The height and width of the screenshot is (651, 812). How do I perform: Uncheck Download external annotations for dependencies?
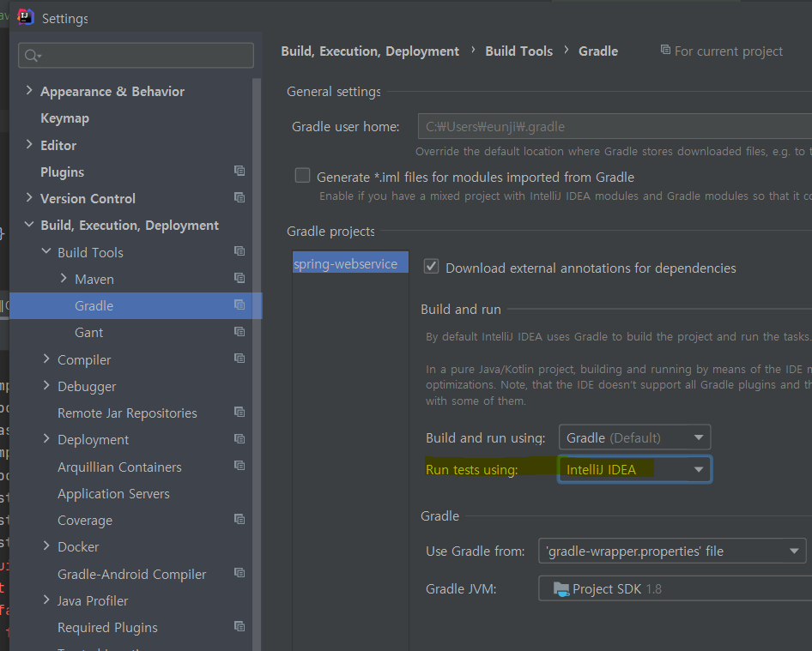(x=431, y=267)
